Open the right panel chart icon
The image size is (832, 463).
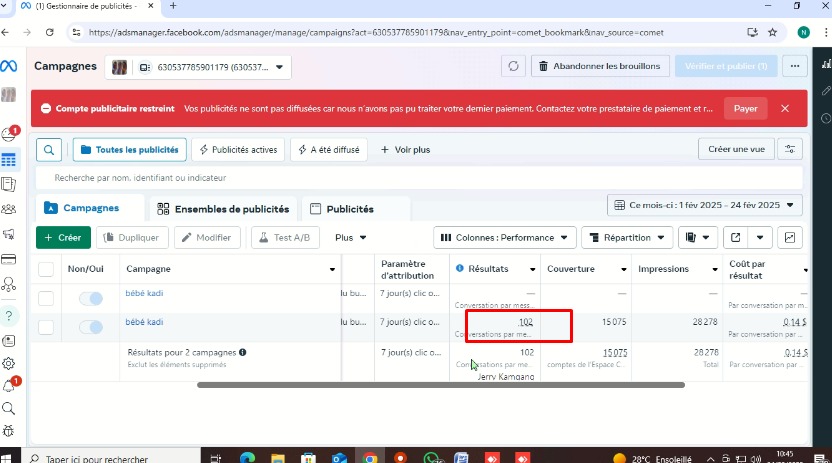click(826, 64)
